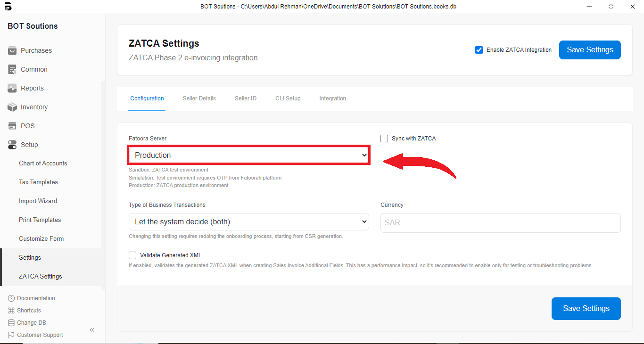Open the Fatoora Server dropdown
The height and width of the screenshot is (344, 644).
(248, 155)
